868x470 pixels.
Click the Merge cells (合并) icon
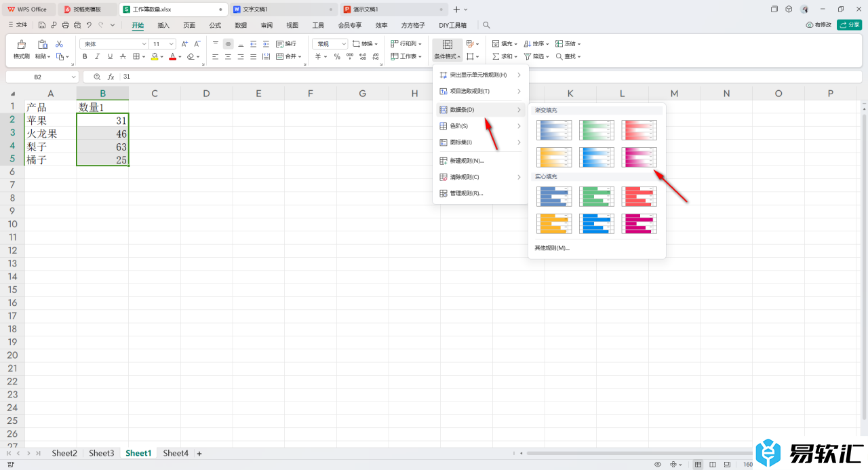tap(280, 56)
